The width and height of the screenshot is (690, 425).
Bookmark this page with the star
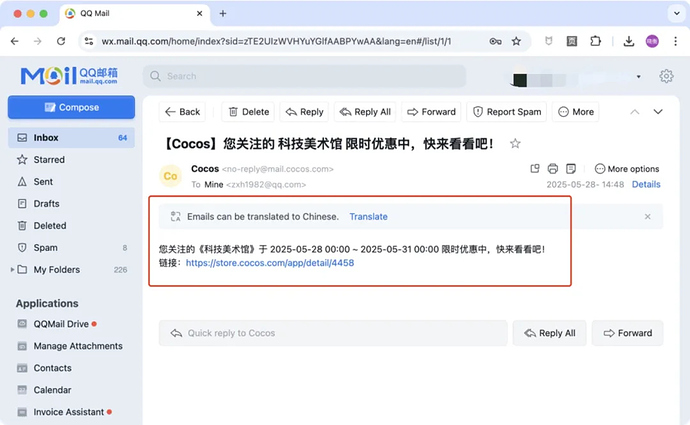(x=516, y=41)
